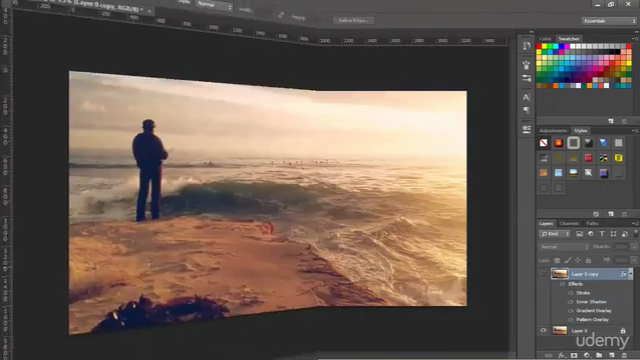Pick the magenta swatch in top row

[567, 46]
